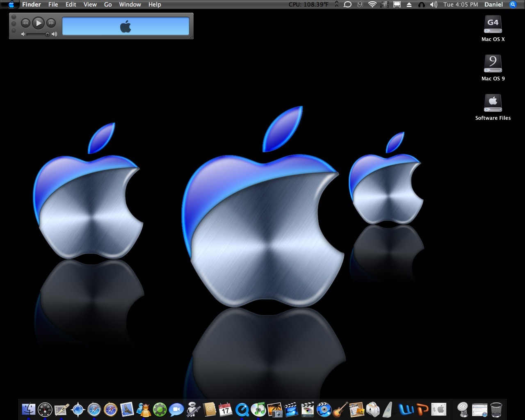Screen dimensions: 525x420
Task: Open Spotlight search
Action: coord(513,5)
